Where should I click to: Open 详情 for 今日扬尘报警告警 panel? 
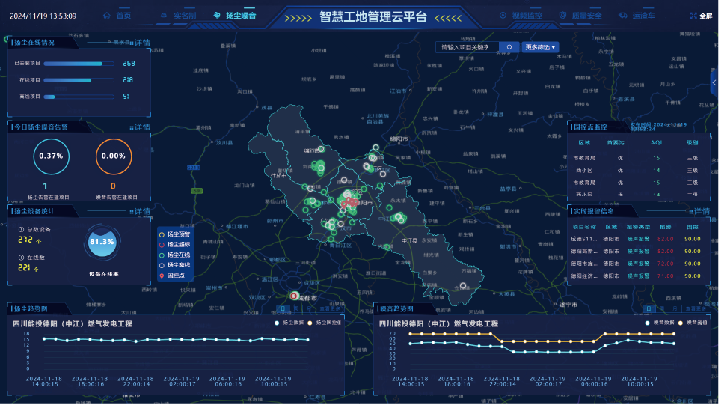(141, 127)
